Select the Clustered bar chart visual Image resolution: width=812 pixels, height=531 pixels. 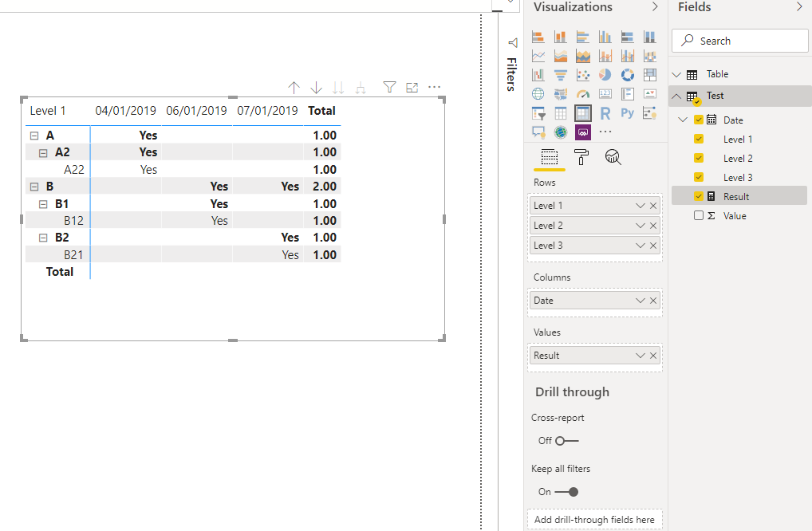click(x=582, y=37)
